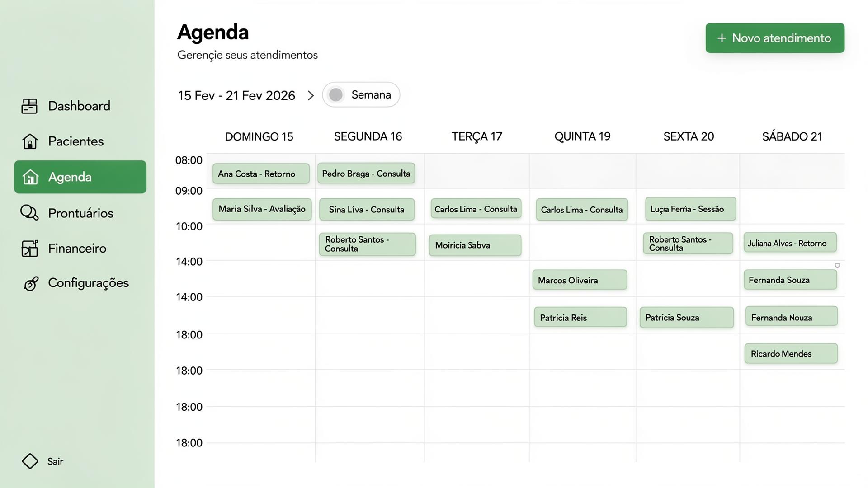The width and height of the screenshot is (868, 488).
Task: Select Pedro Braga - Consulta appointment
Action: click(366, 174)
